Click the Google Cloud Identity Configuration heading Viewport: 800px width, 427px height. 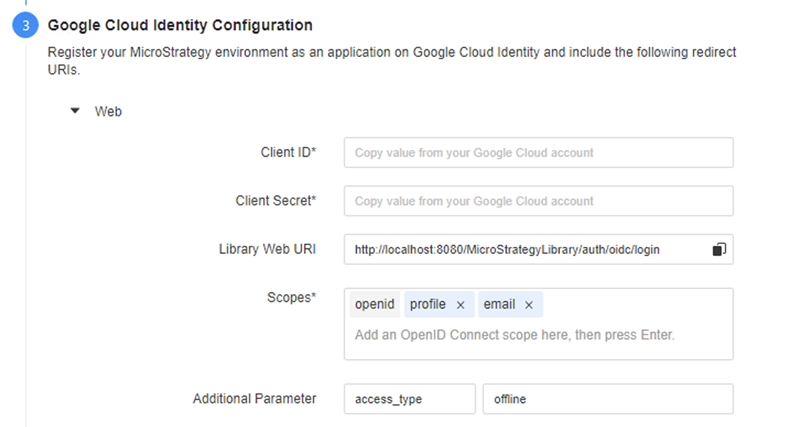point(180,25)
